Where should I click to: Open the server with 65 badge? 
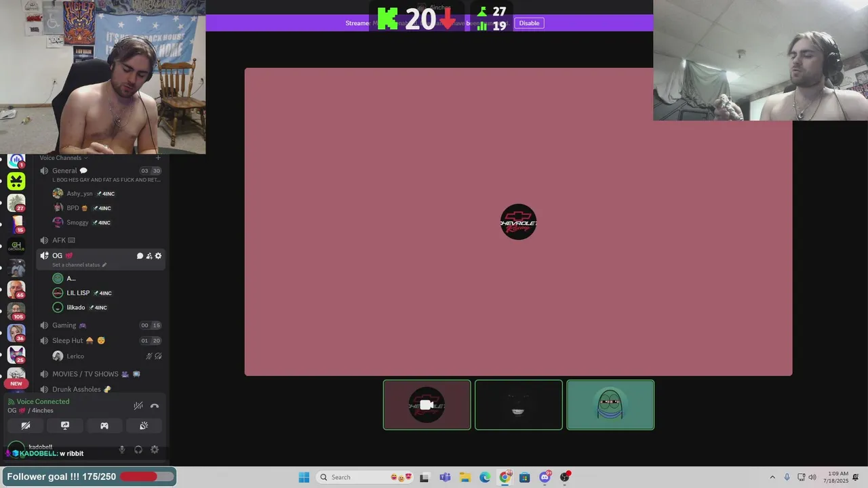tap(16, 289)
